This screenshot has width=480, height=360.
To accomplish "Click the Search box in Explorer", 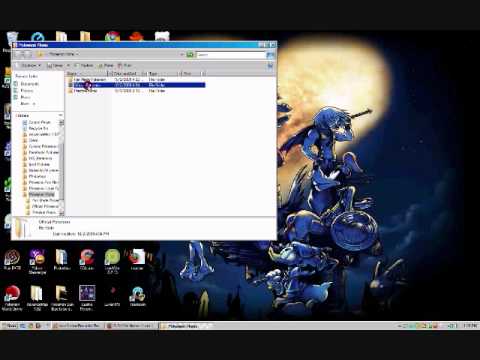I will point(231,54).
